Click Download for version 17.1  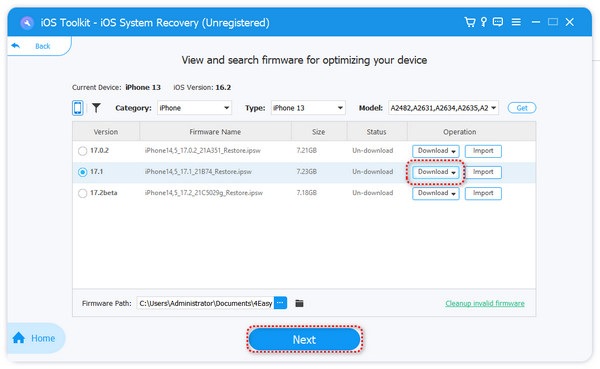[x=436, y=172]
